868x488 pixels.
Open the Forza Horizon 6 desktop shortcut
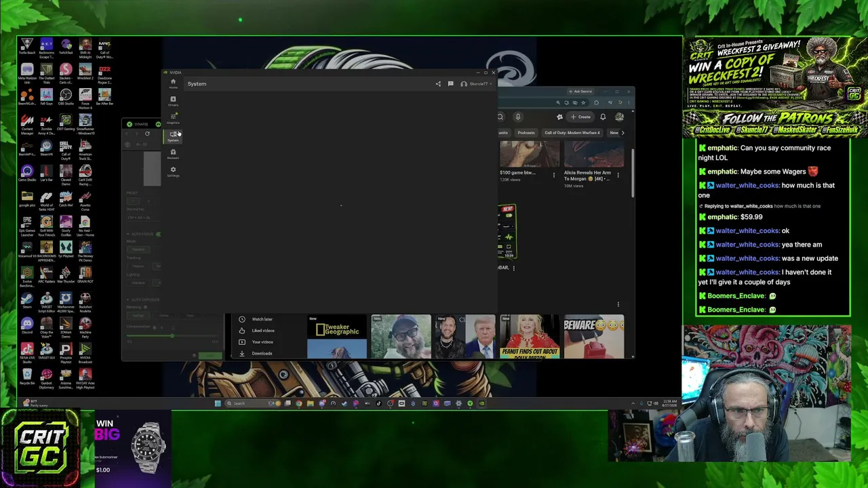pyautogui.click(x=85, y=100)
